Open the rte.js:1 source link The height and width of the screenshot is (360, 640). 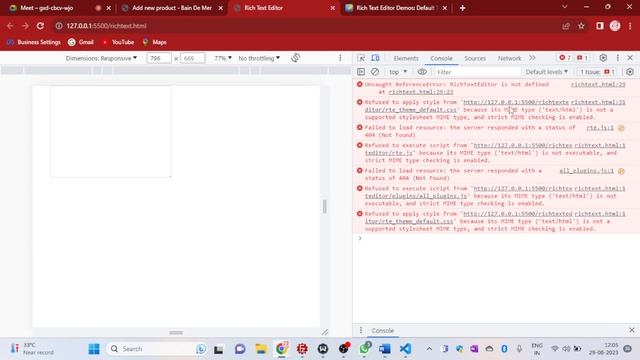600,128
